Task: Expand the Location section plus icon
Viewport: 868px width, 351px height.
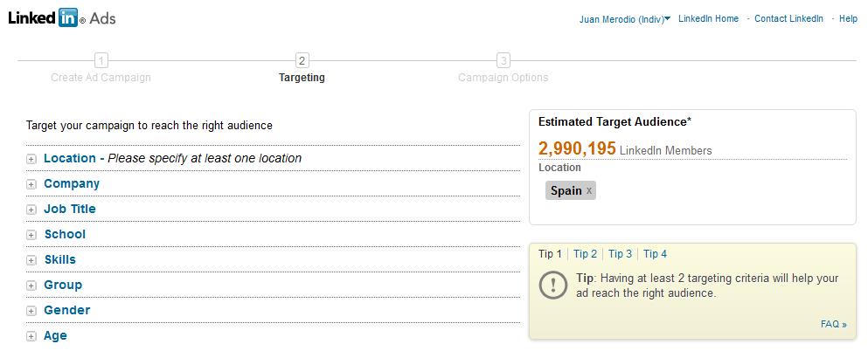Action: pos(31,159)
